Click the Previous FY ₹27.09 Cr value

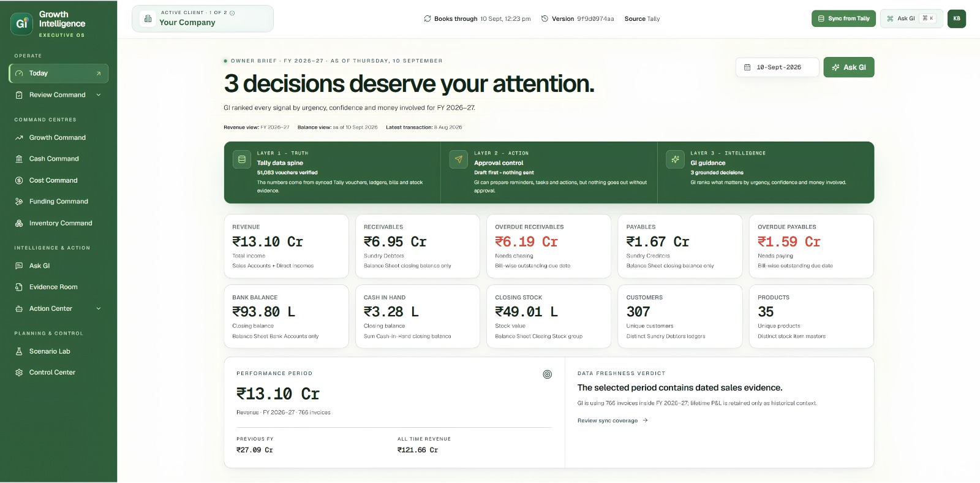(255, 451)
